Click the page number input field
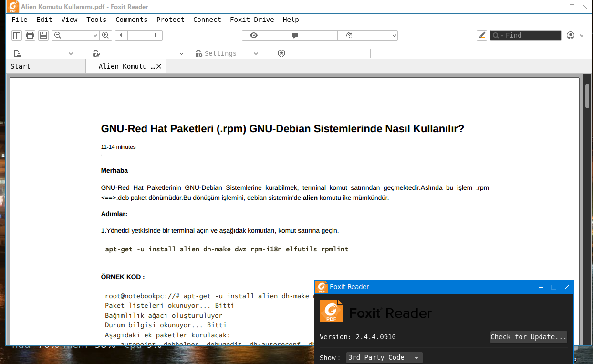 point(139,35)
